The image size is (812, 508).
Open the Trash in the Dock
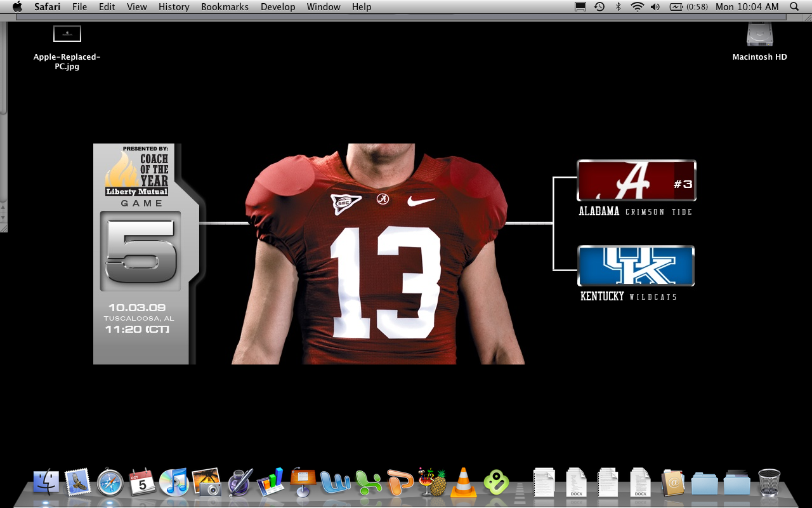click(x=769, y=483)
